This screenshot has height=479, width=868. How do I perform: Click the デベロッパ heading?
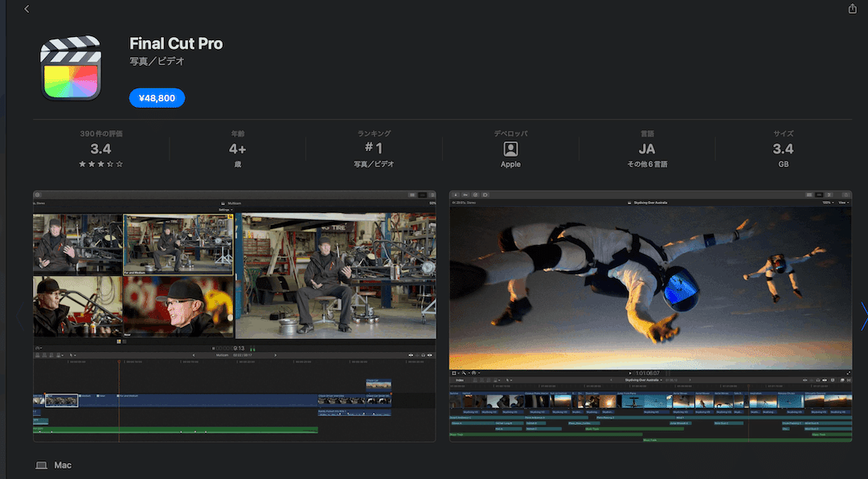pos(510,133)
